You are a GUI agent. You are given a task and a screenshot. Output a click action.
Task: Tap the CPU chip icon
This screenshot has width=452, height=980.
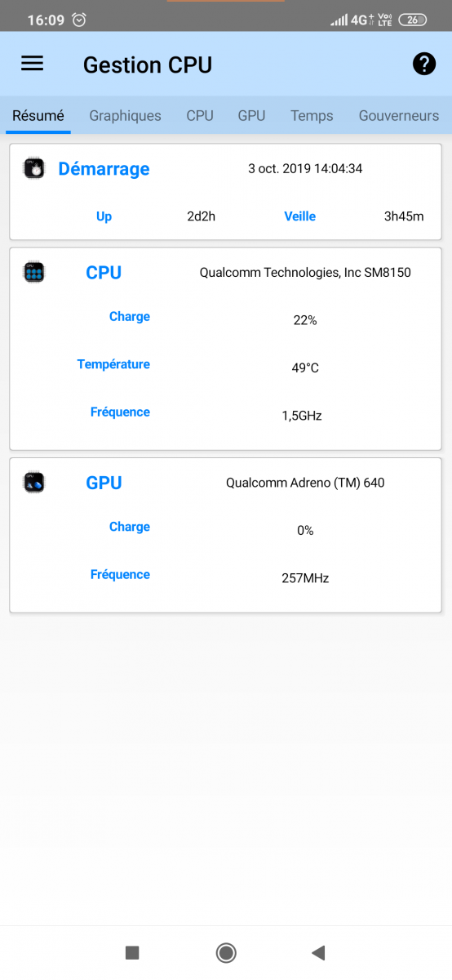(33, 272)
